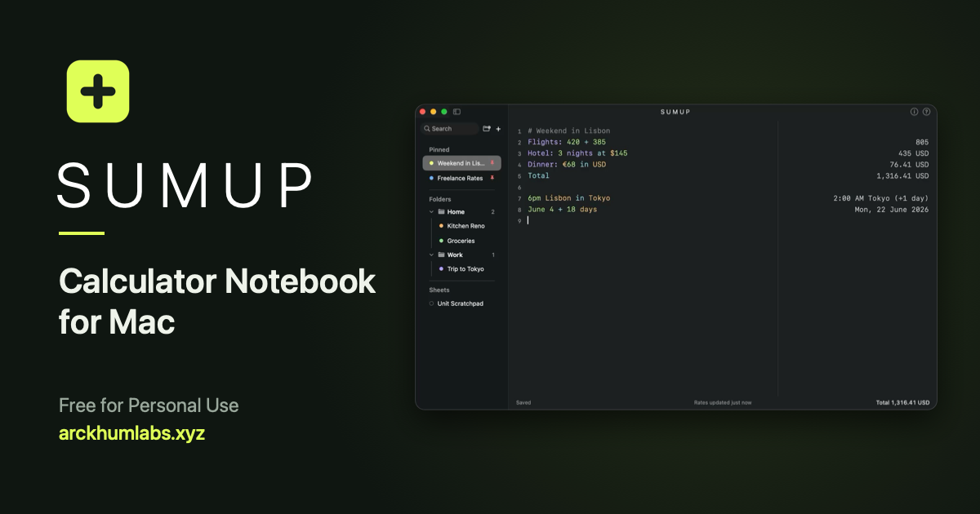The image size is (980, 514).
Task: Click the 'Hotel: 3 nights at $145' line
Action: [x=577, y=153]
